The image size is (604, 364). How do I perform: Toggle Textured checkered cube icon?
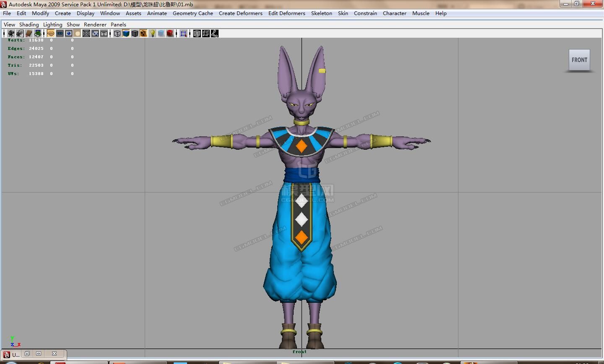click(x=143, y=34)
